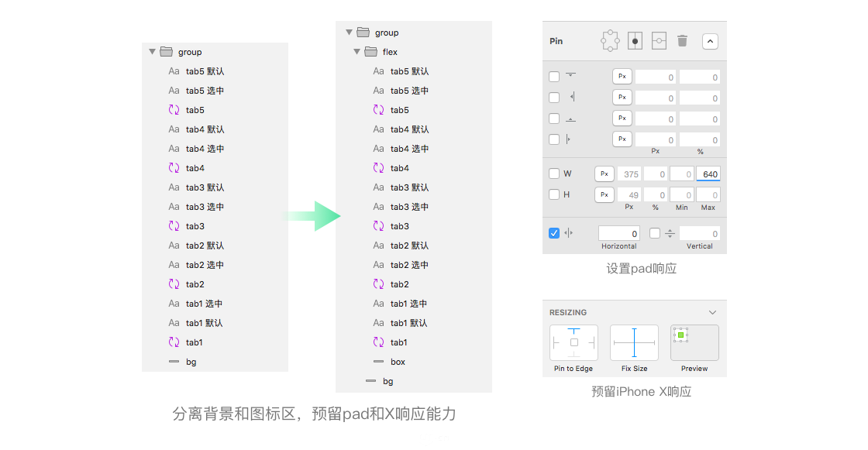The width and height of the screenshot is (868, 450).
Task: Enable the top edge pin checkbox
Action: point(554,77)
